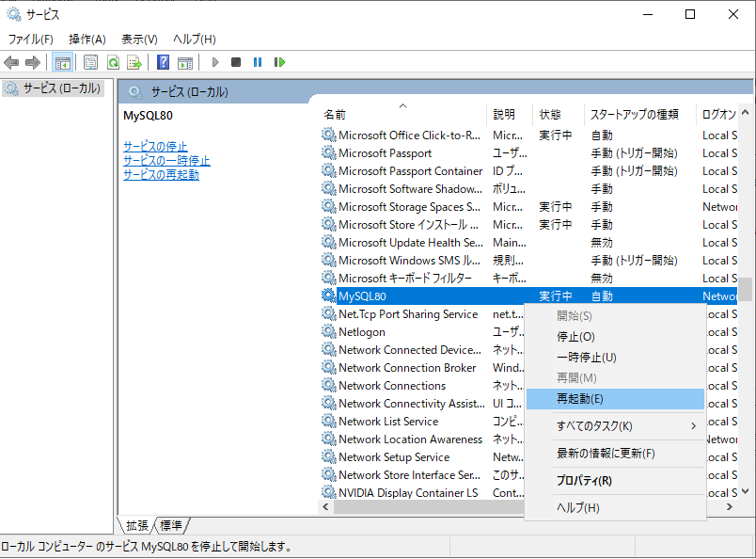The image size is (756, 559).
Task: Click the stop service square icon
Action: (x=236, y=62)
